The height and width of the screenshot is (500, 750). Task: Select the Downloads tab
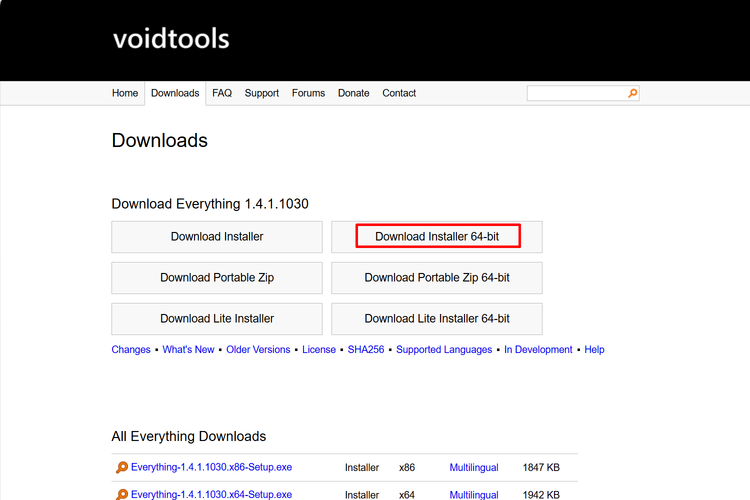pyautogui.click(x=175, y=93)
